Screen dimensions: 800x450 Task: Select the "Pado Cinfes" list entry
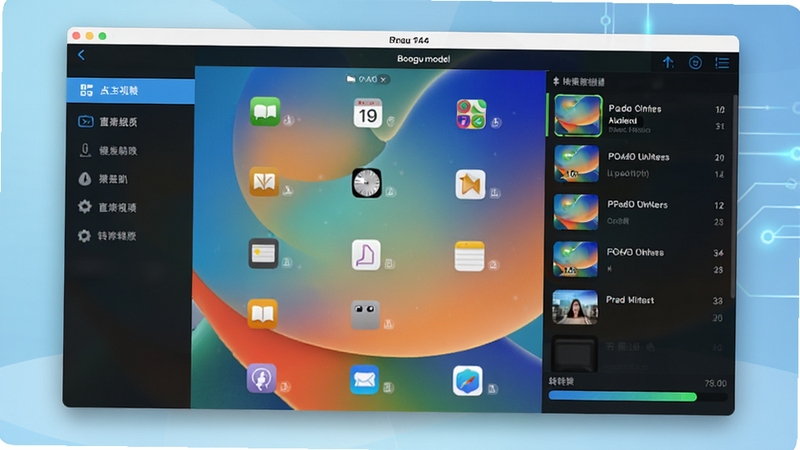coord(640,116)
